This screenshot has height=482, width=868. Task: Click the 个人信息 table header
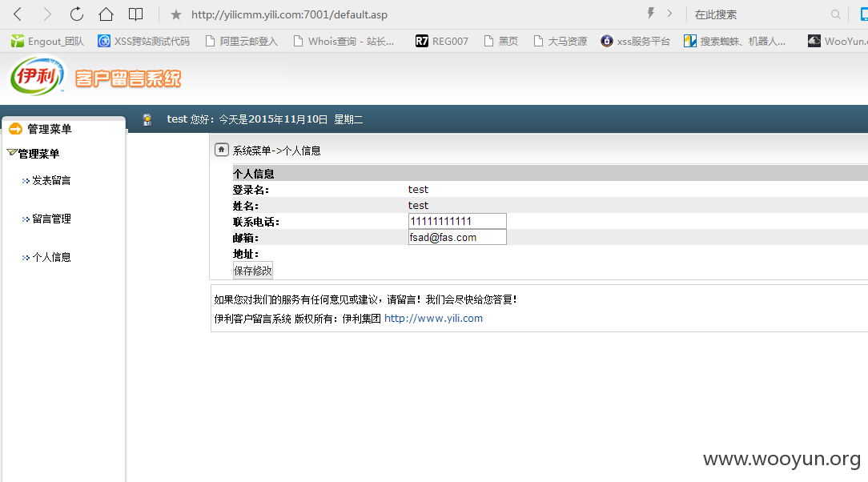tap(550, 173)
